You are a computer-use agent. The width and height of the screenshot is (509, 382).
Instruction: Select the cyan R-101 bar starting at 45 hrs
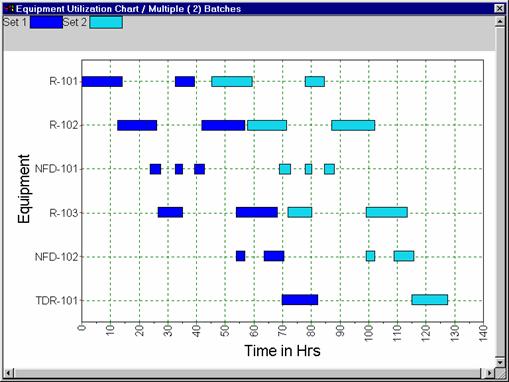232,81
